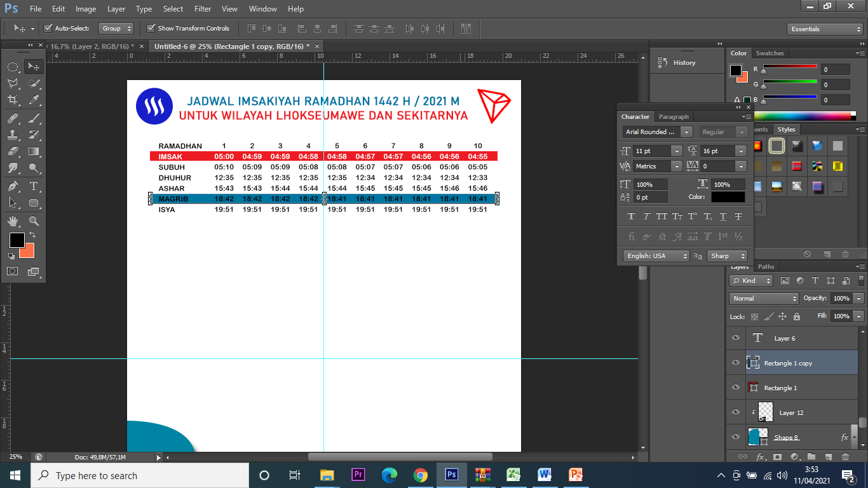Apply Faux Italic text style
The height and width of the screenshot is (488, 868).
pyautogui.click(x=646, y=217)
